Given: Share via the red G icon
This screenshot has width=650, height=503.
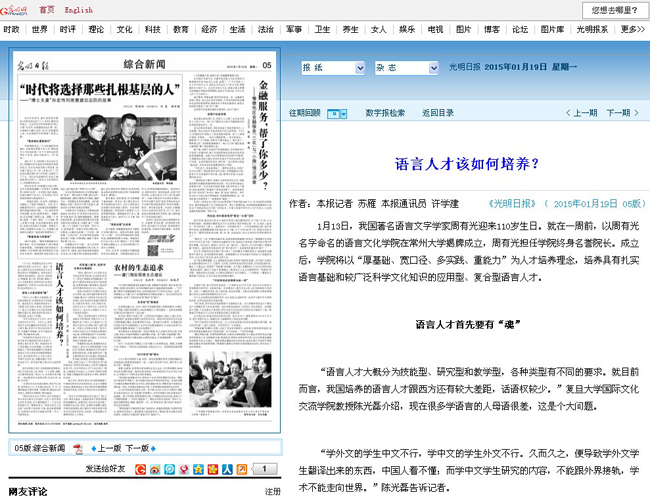Looking at the screenshot, I should (x=141, y=469).
